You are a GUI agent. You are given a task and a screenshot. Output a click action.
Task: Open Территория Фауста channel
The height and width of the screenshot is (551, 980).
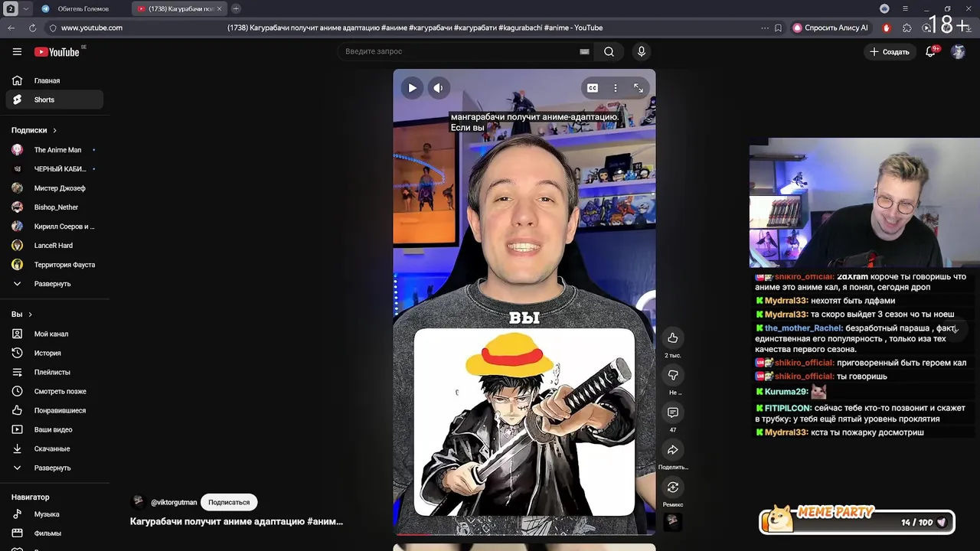(x=54, y=265)
